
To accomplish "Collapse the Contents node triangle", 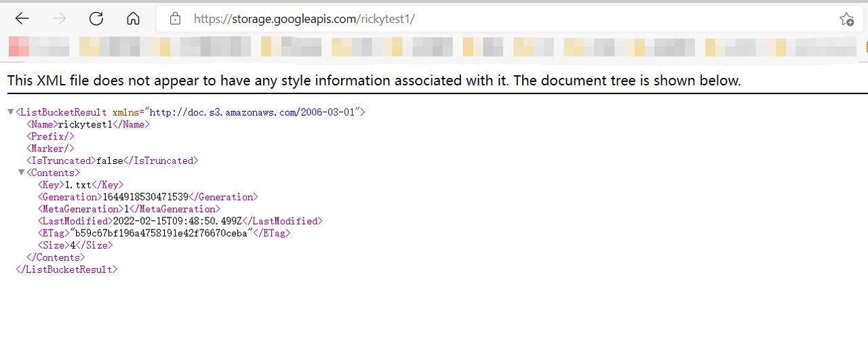I will click(x=21, y=173).
